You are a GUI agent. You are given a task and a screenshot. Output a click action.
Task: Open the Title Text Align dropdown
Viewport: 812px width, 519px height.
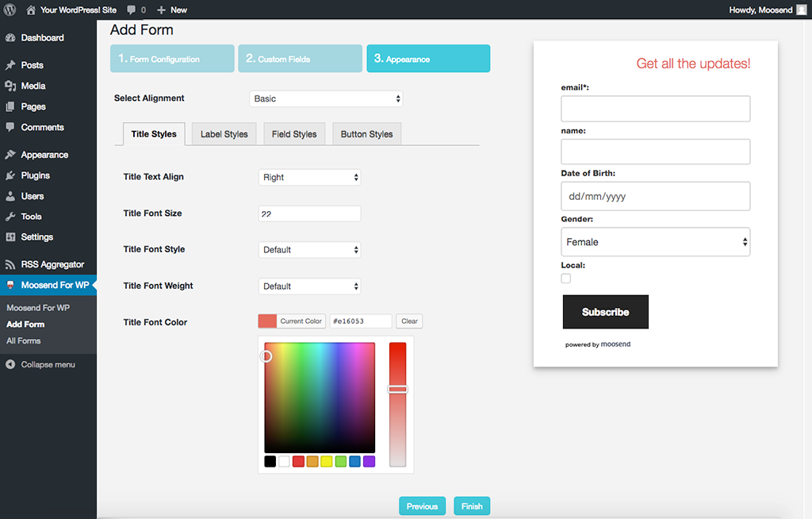(310, 177)
